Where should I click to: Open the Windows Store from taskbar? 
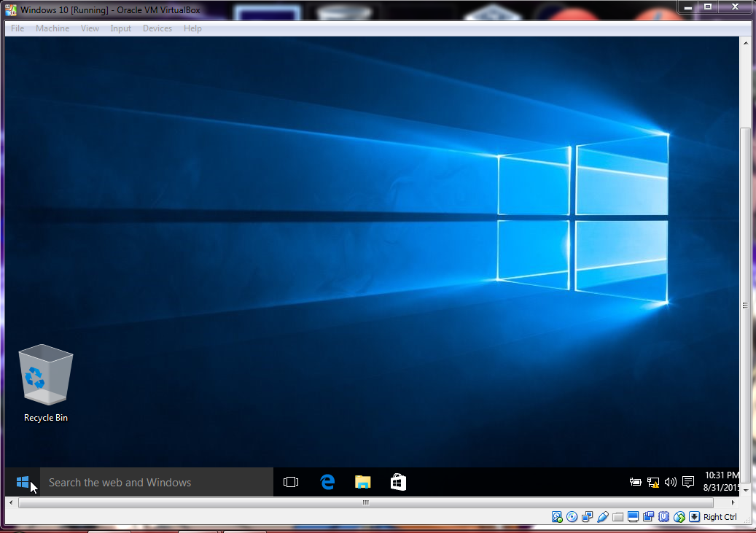click(398, 482)
